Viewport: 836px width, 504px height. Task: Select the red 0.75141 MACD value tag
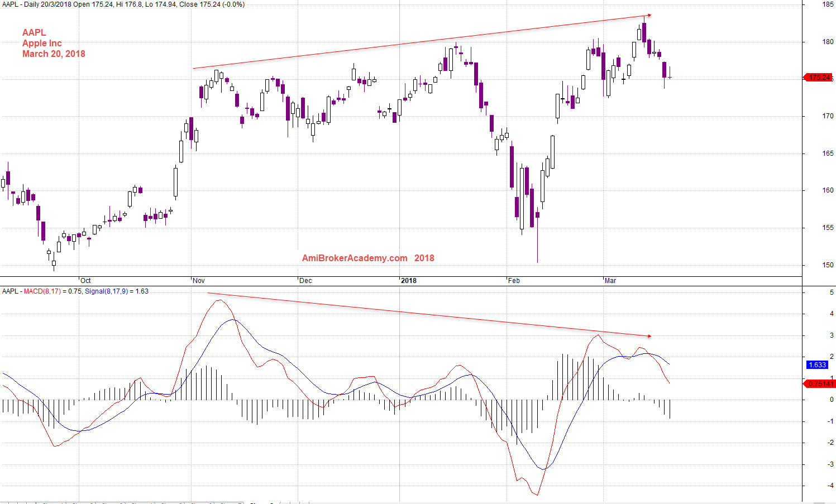click(819, 383)
